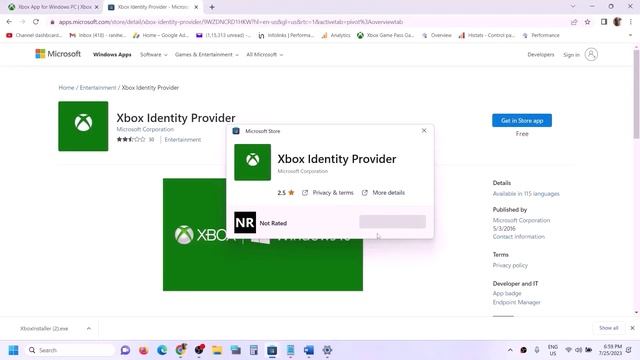
Task: Launch Microsoft Edge from the taskbar
Action: 162,350
